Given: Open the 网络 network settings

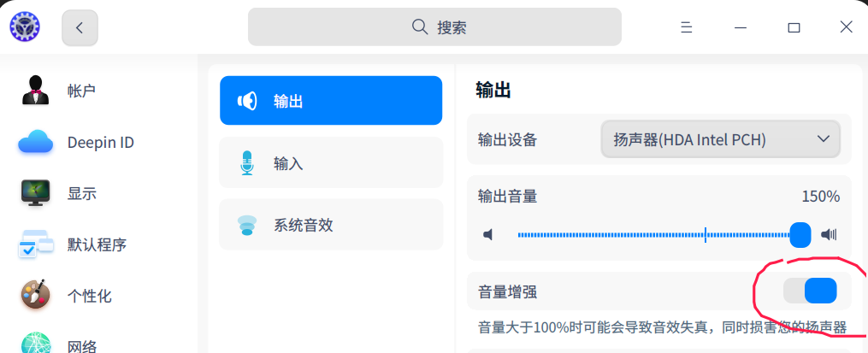Looking at the screenshot, I should pos(81,346).
